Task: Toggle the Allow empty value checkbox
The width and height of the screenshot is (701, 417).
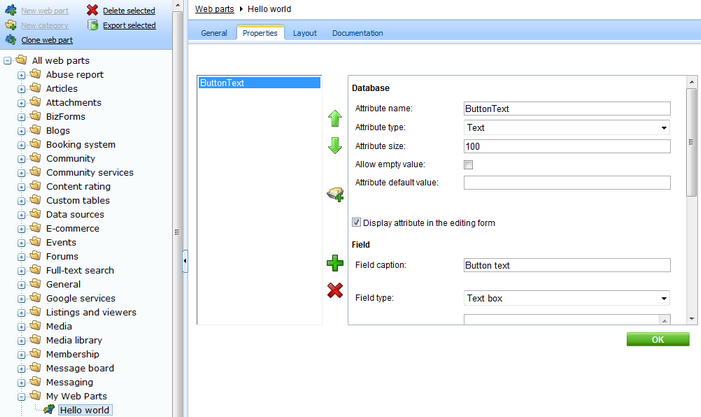Action: [468, 164]
